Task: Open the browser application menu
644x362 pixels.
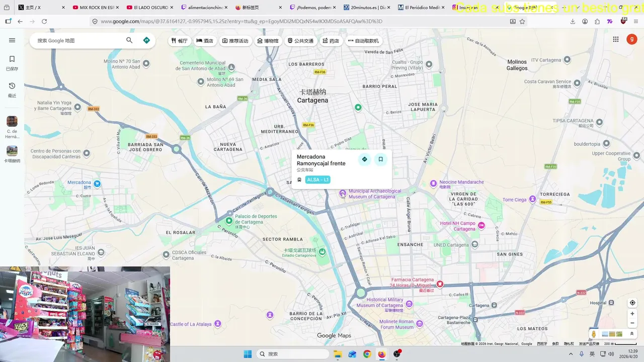Action: [x=636, y=21]
